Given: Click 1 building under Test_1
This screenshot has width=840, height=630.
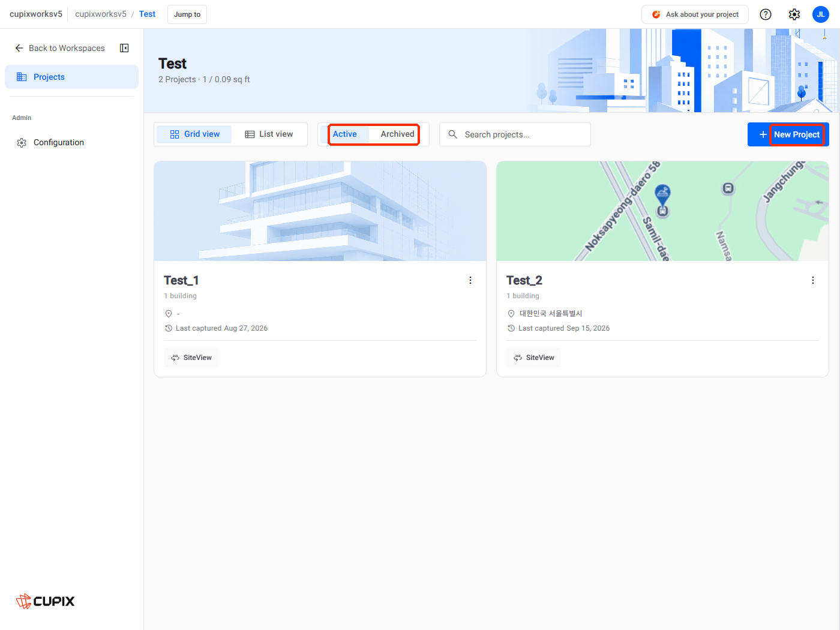Looking at the screenshot, I should point(180,296).
